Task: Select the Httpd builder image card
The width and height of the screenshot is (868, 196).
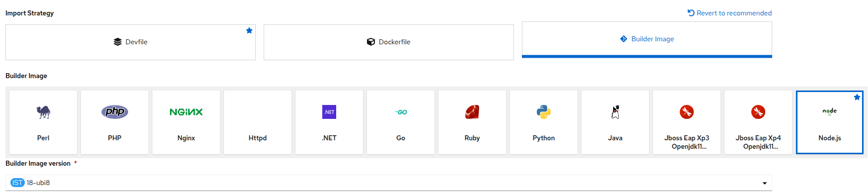Action: click(x=258, y=122)
